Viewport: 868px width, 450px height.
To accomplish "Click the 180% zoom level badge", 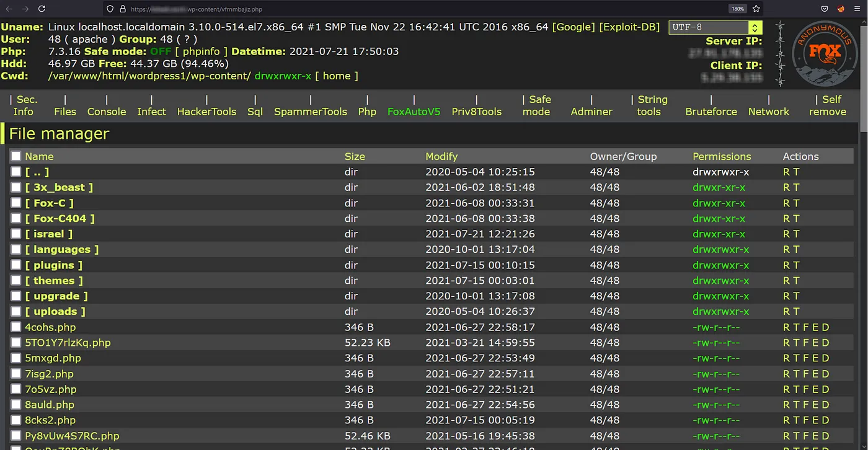I will [738, 9].
